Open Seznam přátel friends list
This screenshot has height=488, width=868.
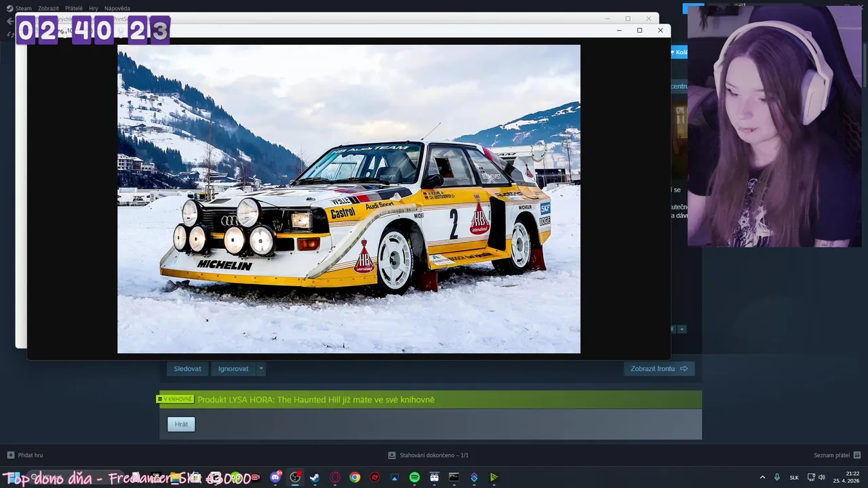coord(837,455)
